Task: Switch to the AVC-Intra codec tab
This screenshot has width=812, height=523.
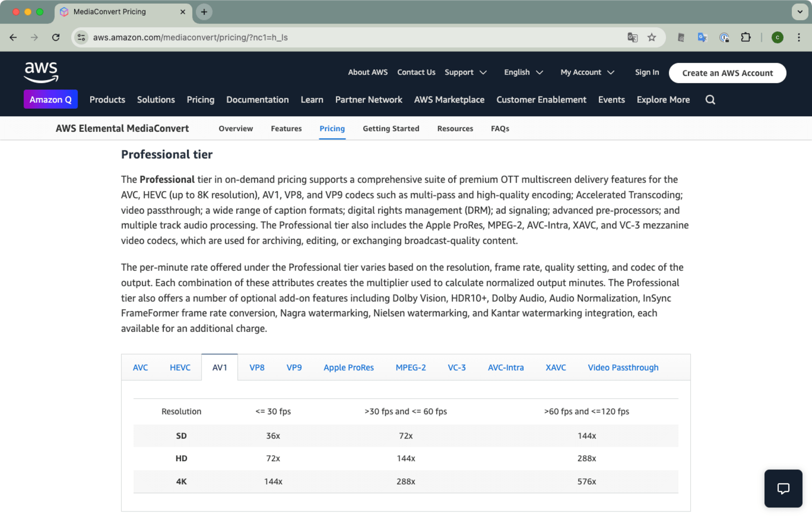Action: pos(506,367)
